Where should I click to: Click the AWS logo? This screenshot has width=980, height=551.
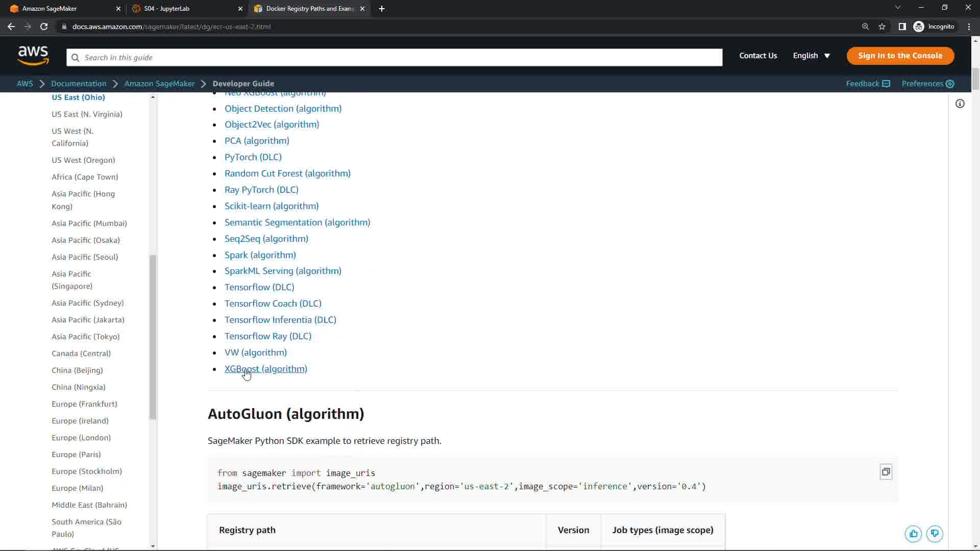point(33,56)
